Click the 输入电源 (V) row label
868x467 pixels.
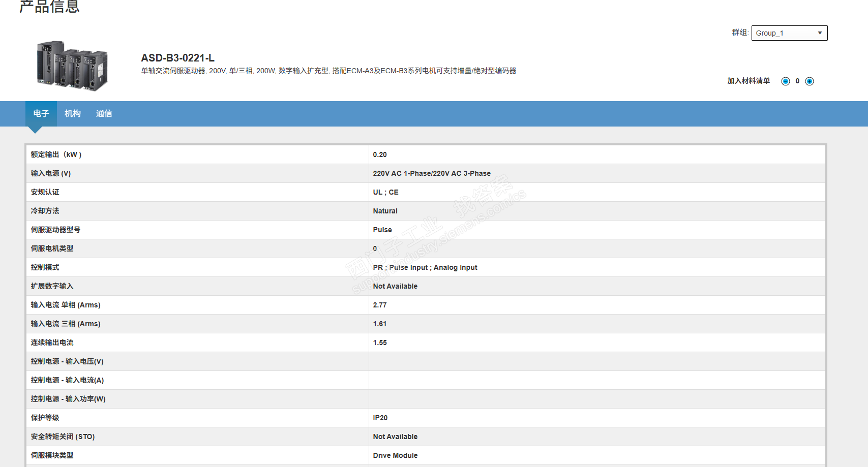[51, 173]
